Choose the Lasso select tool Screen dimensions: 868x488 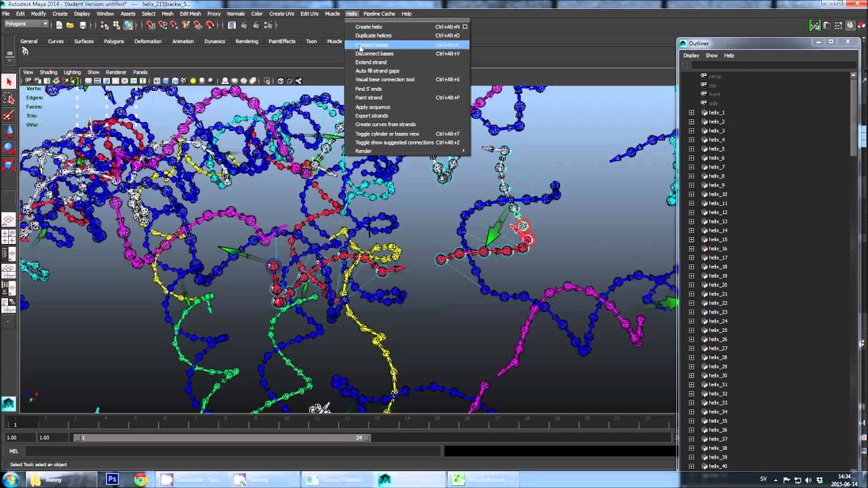[9, 99]
